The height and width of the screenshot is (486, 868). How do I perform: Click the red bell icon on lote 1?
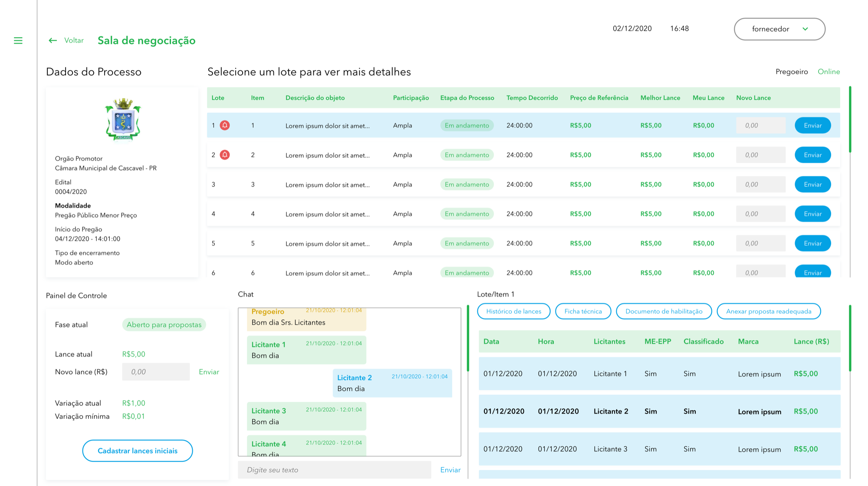pos(225,125)
